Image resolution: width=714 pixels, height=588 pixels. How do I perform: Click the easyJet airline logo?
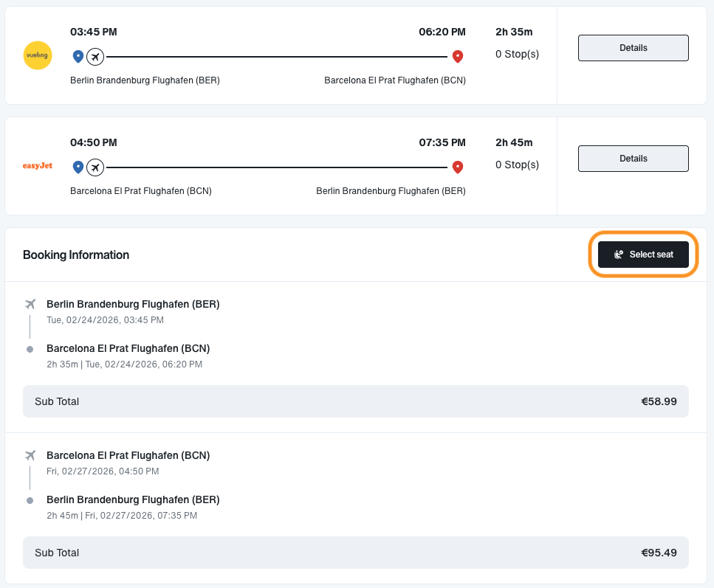pyautogui.click(x=38, y=166)
